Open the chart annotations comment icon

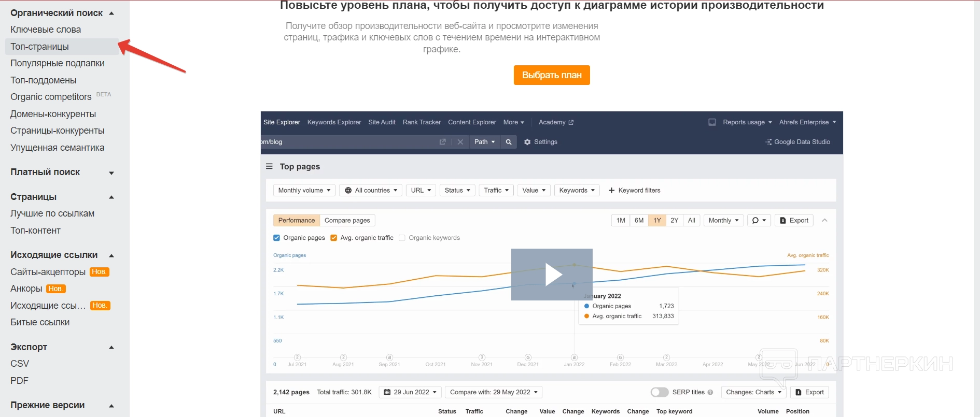point(759,221)
